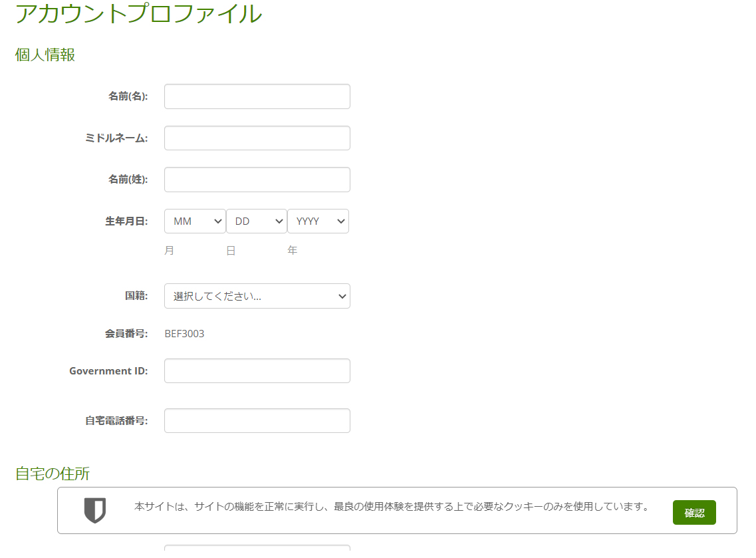Click the 年 label under the year selector

tap(293, 251)
